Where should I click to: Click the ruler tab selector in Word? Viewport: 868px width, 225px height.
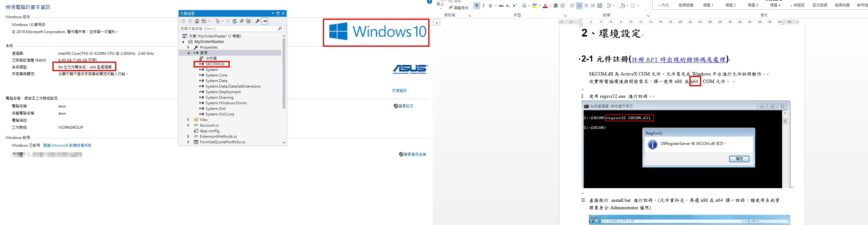(437, 23)
